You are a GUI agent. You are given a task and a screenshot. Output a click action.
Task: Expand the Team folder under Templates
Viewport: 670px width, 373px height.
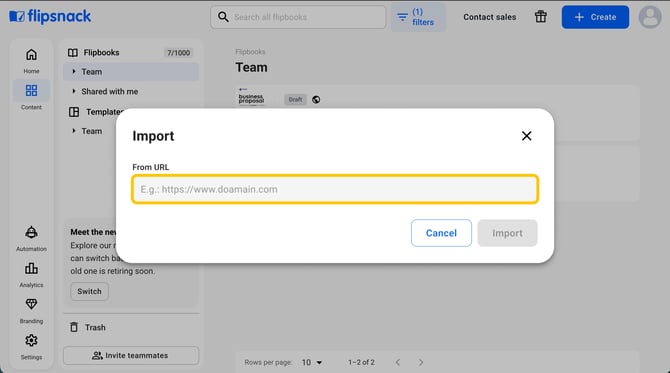(74, 131)
